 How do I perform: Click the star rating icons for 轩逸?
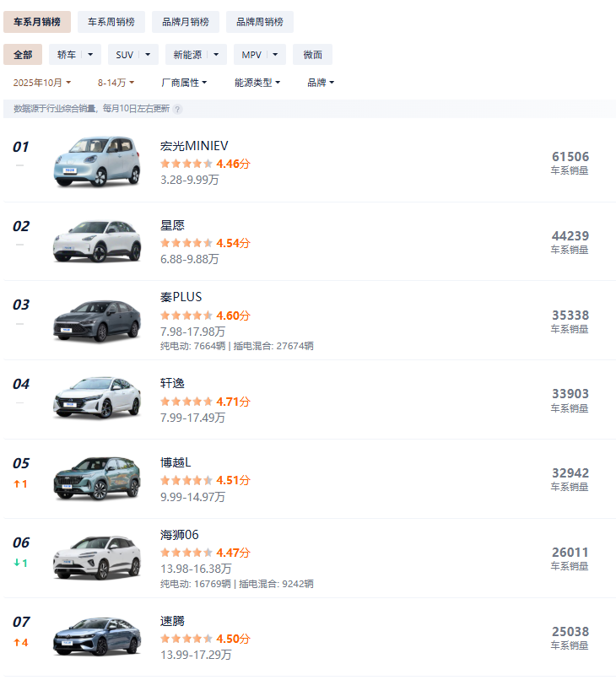coord(186,402)
